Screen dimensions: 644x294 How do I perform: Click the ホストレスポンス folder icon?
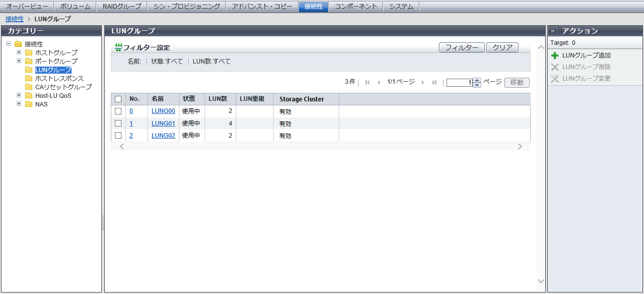pos(29,79)
